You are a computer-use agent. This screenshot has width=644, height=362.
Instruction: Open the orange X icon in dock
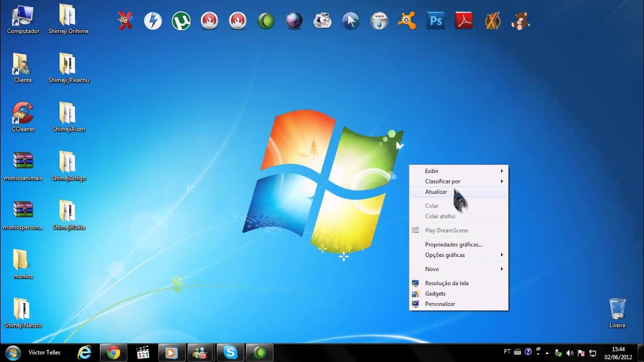pyautogui.click(x=492, y=21)
